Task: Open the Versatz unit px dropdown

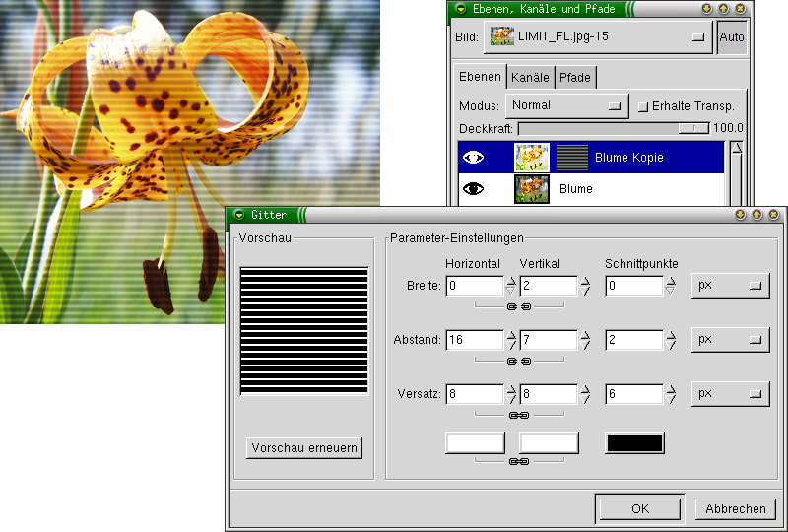Action: click(730, 394)
